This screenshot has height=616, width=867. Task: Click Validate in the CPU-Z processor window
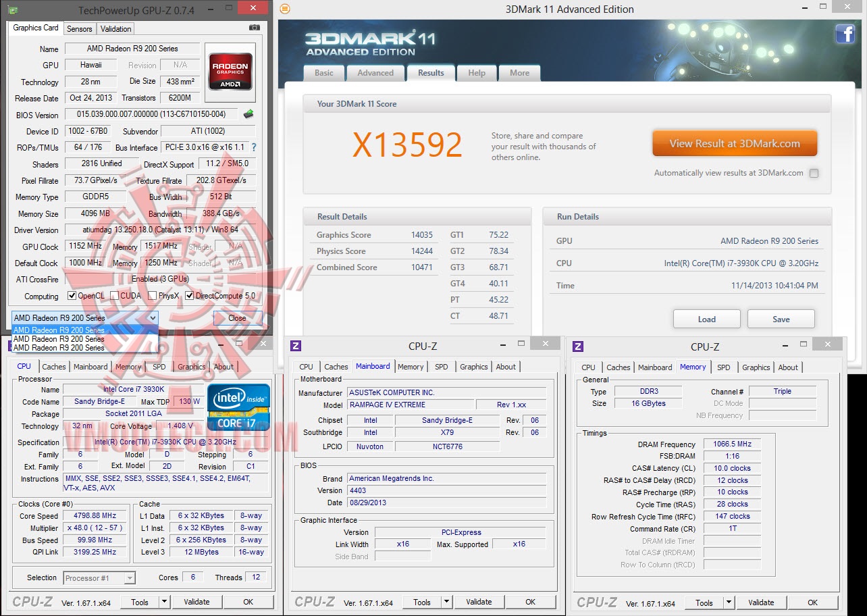click(x=196, y=602)
